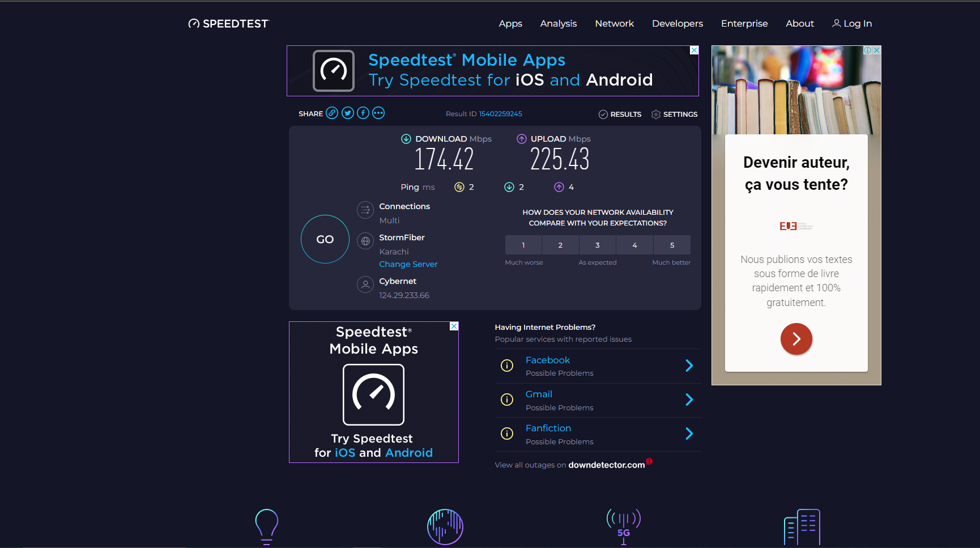
Task: Click the upload arrow icon beside UPLOAD
Action: click(522, 139)
